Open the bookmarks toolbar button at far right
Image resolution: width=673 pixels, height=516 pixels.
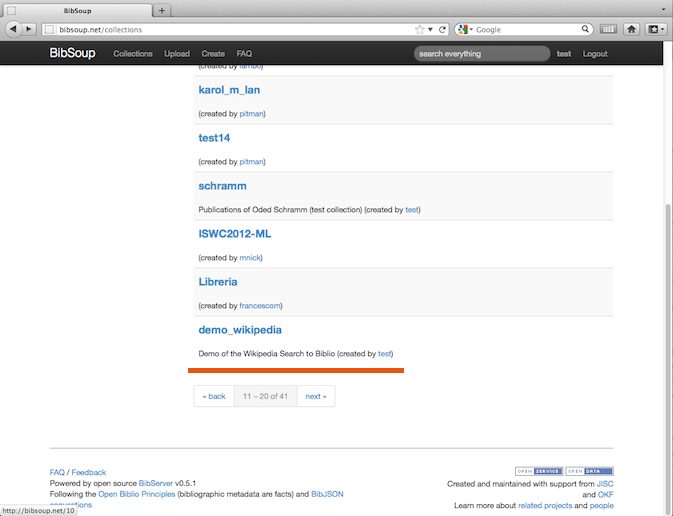click(655, 29)
